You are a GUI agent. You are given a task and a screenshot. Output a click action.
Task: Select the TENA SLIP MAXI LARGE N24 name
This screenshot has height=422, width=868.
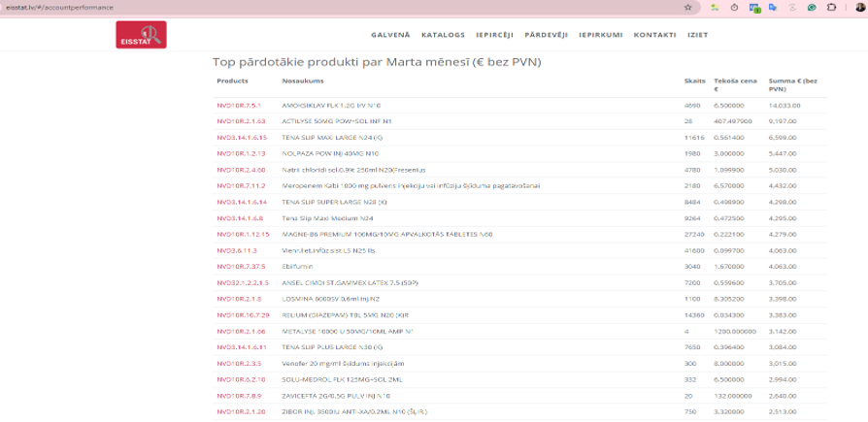tap(332, 137)
